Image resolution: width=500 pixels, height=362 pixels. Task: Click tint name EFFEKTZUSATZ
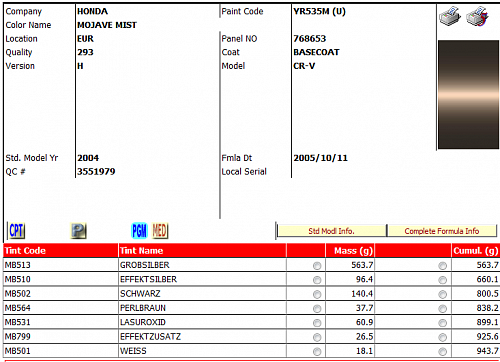click(151, 337)
